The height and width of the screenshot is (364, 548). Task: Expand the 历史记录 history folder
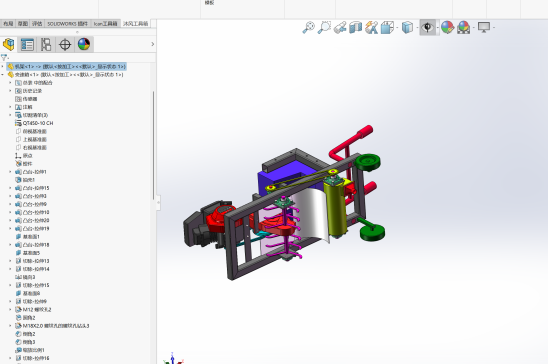click(x=10, y=91)
